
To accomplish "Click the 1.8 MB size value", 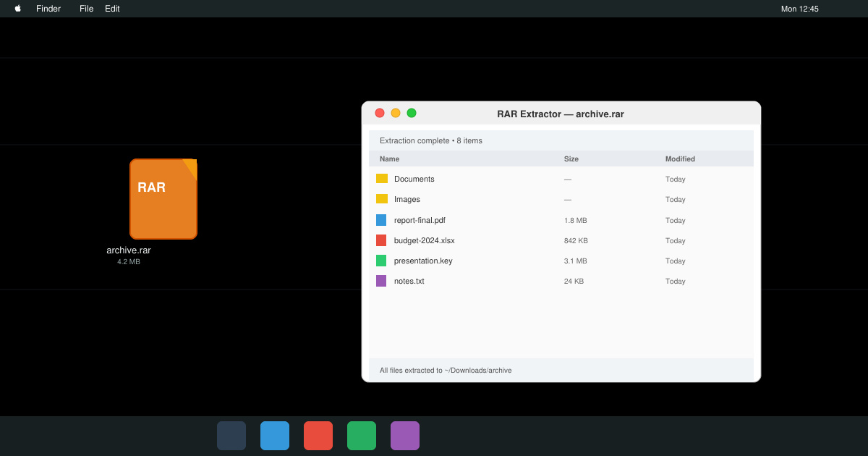I will tap(576, 220).
